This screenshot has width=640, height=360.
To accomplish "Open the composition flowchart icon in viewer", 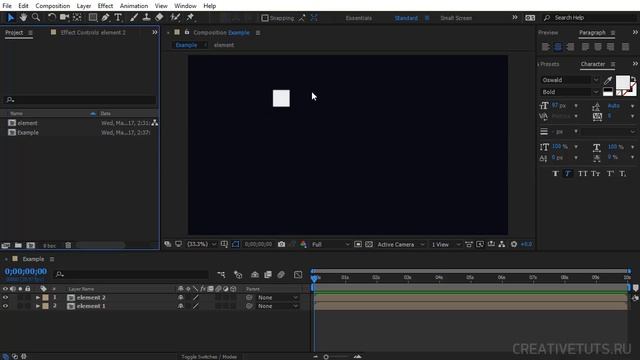I will click(502, 244).
